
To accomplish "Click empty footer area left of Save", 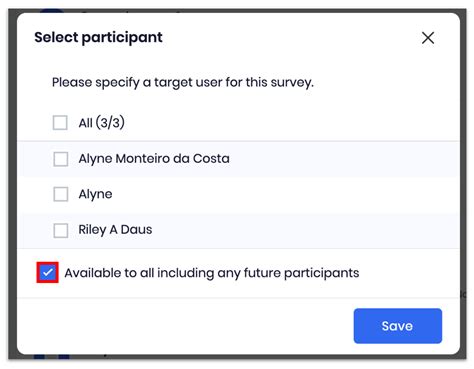I will point(183,326).
